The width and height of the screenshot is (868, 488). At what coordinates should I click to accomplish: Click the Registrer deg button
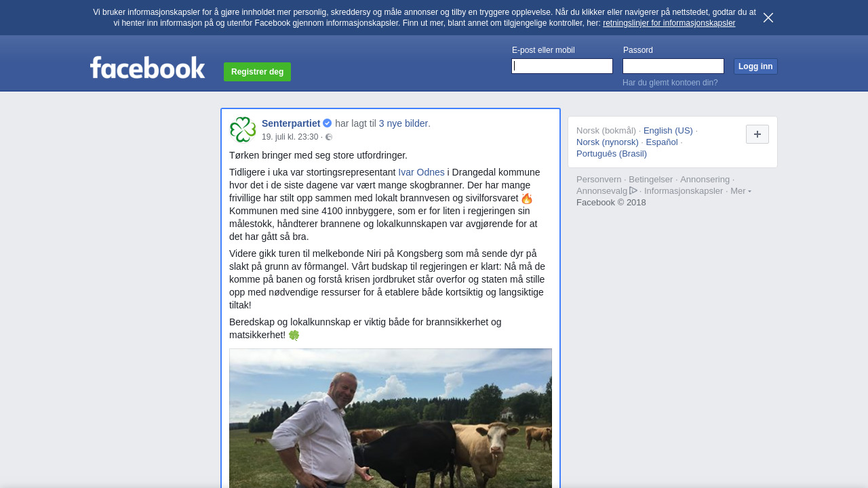pyautogui.click(x=257, y=72)
